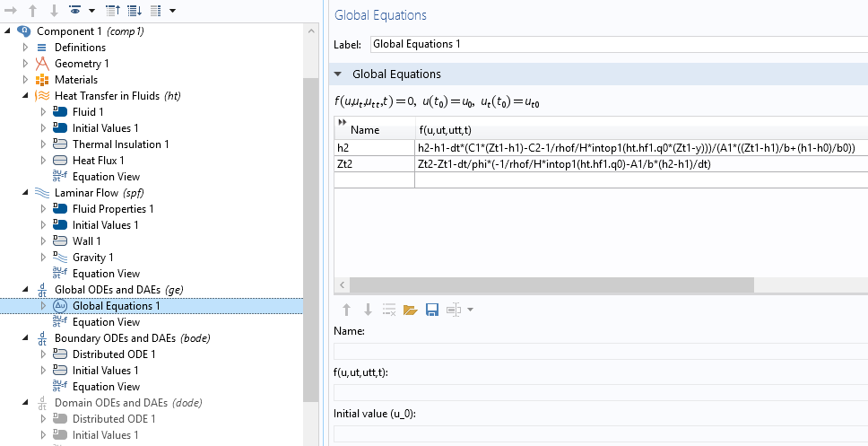The image size is (868, 446).
Task: Click Move Down arrow below equations table
Action: 367,310
